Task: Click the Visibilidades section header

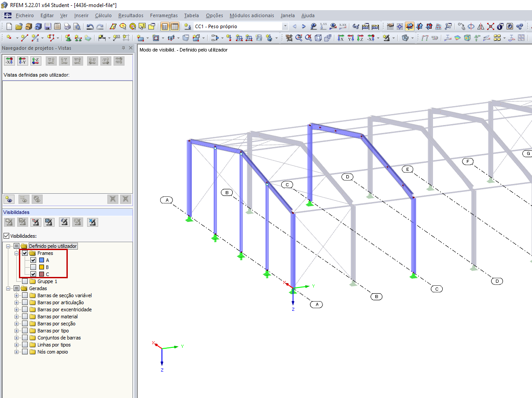Action: pyautogui.click(x=67, y=212)
